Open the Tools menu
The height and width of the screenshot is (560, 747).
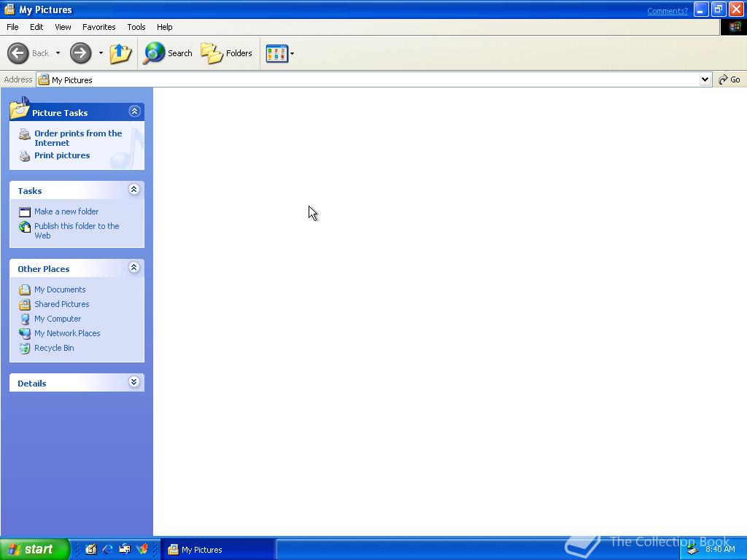136,27
